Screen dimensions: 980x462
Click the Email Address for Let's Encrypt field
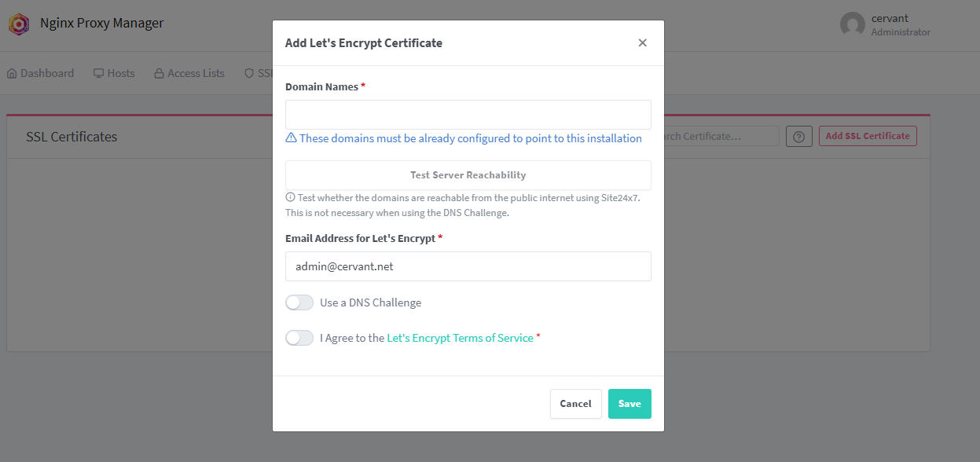pyautogui.click(x=468, y=266)
